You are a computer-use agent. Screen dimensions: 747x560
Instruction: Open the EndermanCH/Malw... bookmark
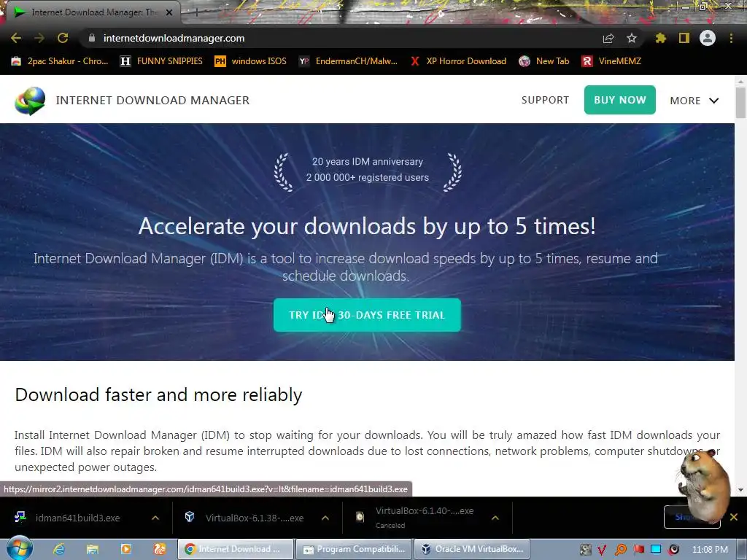[348, 61]
